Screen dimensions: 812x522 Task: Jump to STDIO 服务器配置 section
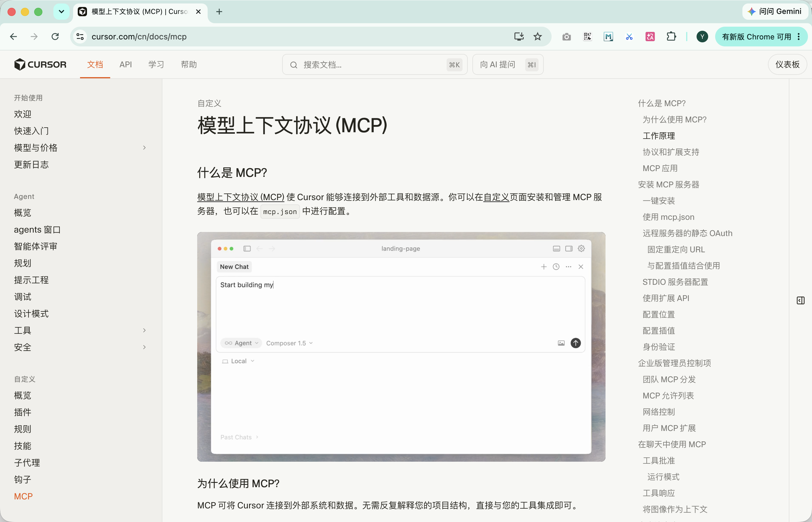[x=675, y=282]
